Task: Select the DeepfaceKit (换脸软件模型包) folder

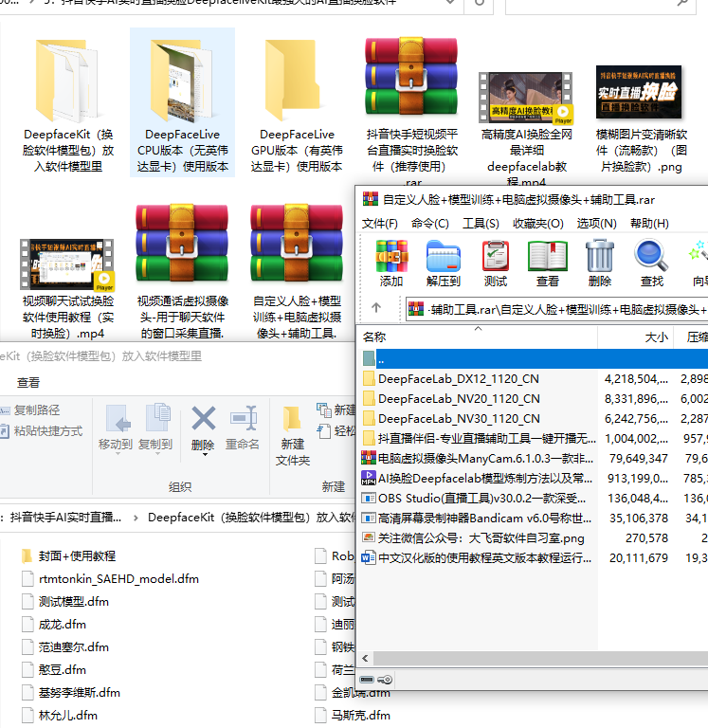Action: 68,103
